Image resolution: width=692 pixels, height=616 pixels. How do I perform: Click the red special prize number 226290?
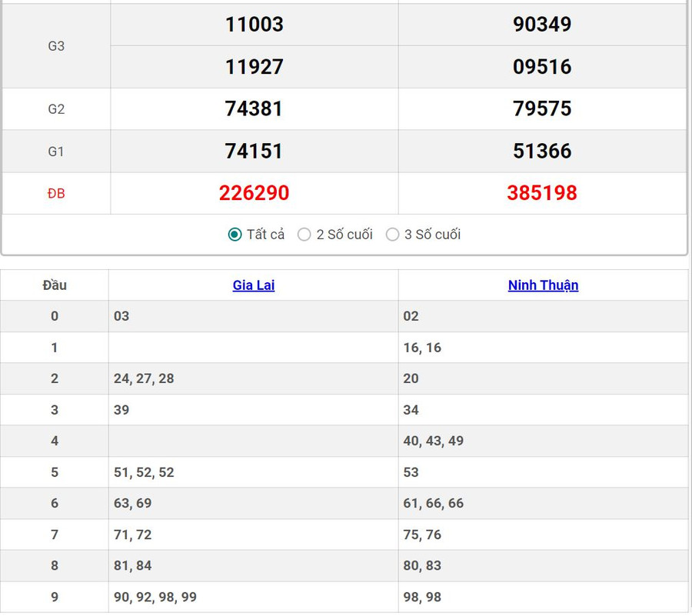[254, 193]
